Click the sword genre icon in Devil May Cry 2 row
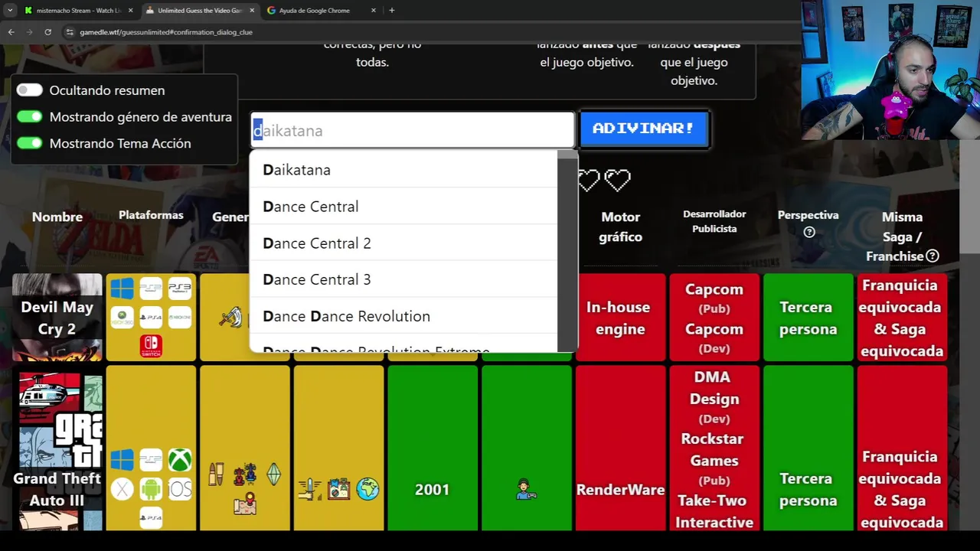The image size is (980, 551). [230, 317]
